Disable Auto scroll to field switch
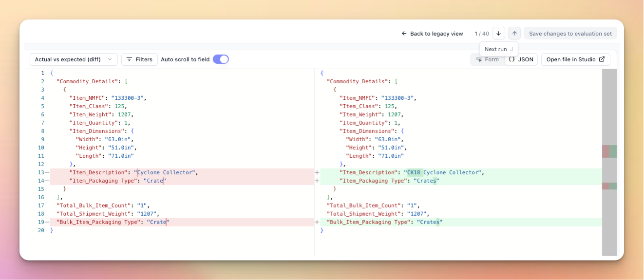Image resolution: width=644 pixels, height=280 pixels. pos(221,59)
